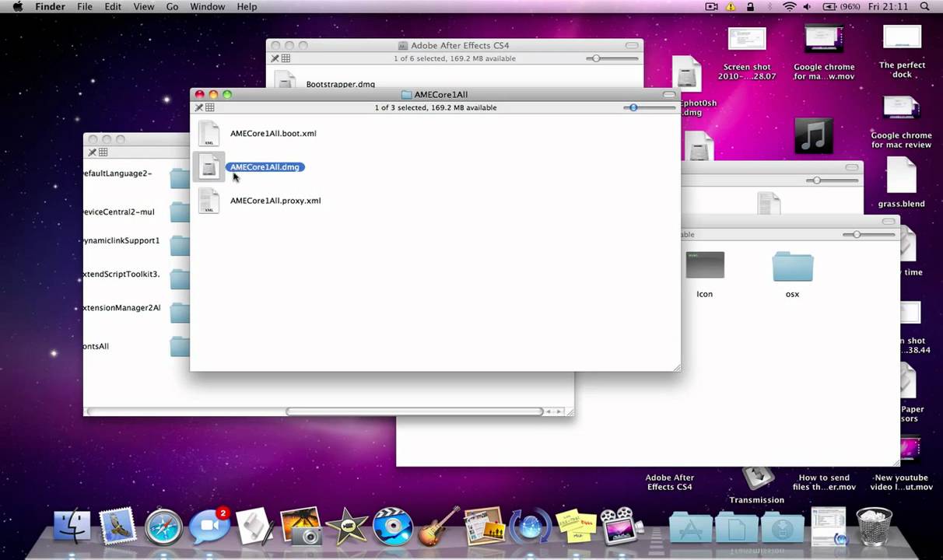
Task: Open Safari from the dock
Action: [x=163, y=527]
